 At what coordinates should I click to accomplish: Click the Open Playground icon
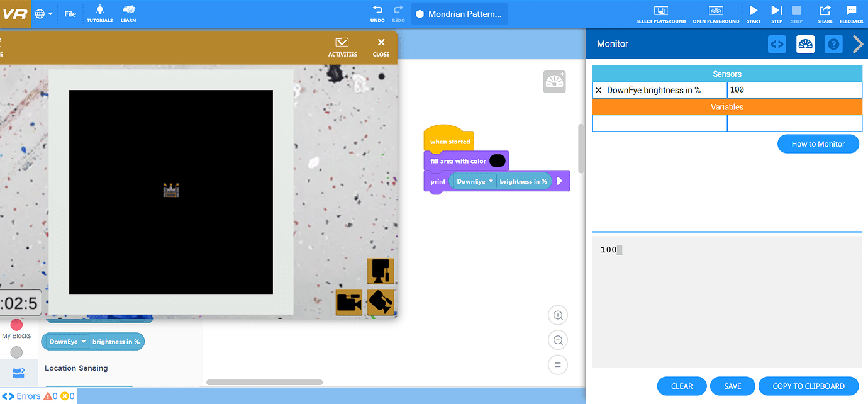tap(716, 13)
